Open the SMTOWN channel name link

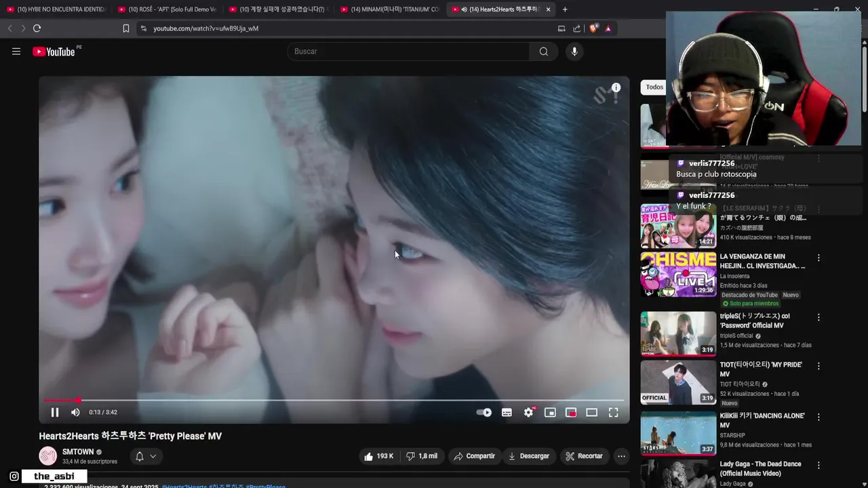pos(78,452)
